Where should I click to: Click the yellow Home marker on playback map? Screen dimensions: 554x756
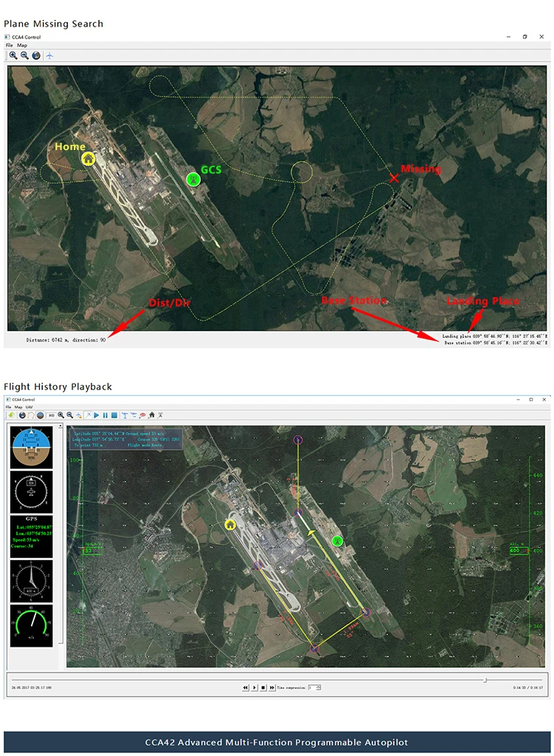pyautogui.click(x=230, y=525)
